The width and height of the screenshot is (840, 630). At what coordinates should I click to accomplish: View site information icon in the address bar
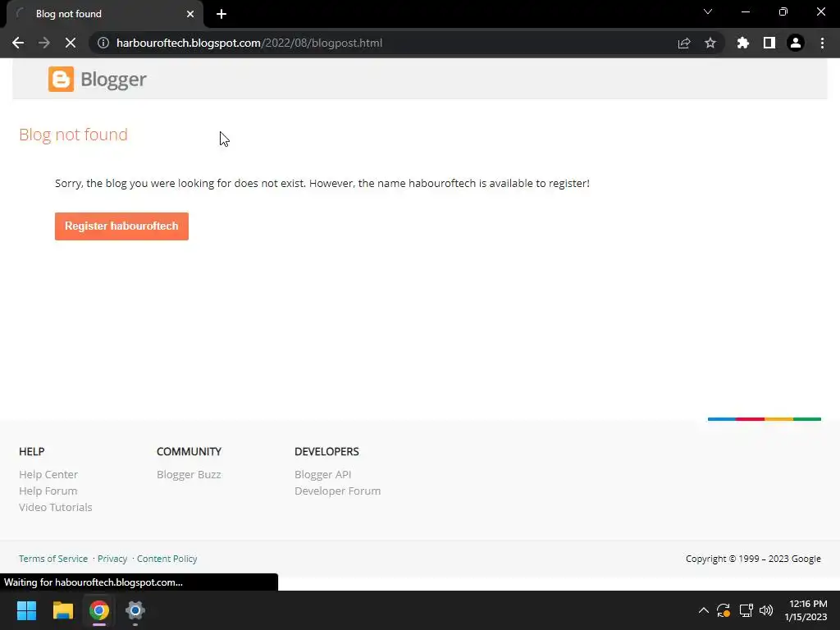coord(103,43)
